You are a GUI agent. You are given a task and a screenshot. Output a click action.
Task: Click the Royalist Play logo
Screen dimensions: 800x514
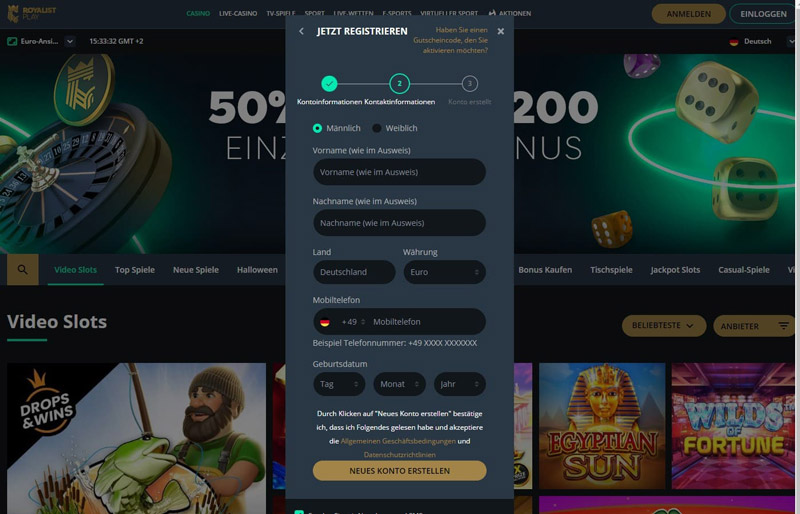click(x=32, y=13)
